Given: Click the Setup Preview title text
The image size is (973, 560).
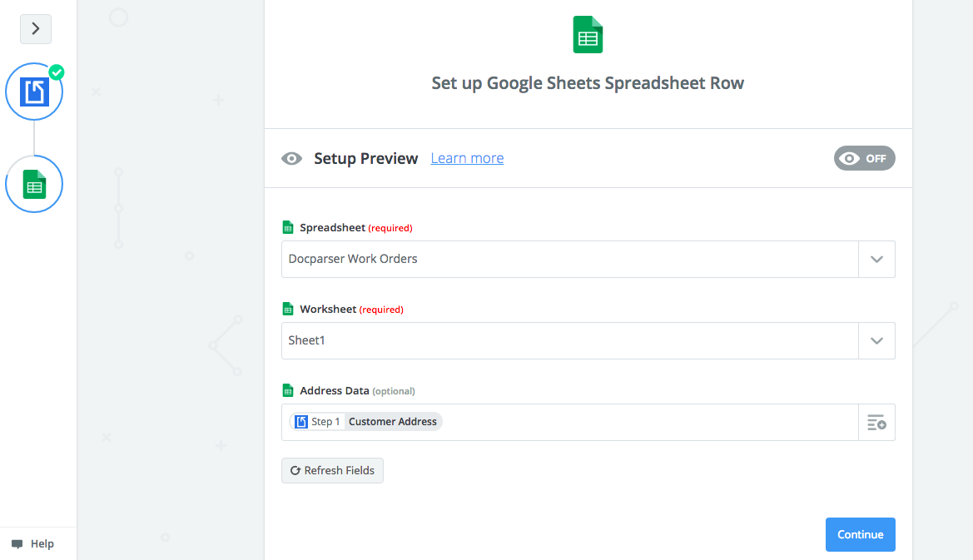Looking at the screenshot, I should coord(366,159).
